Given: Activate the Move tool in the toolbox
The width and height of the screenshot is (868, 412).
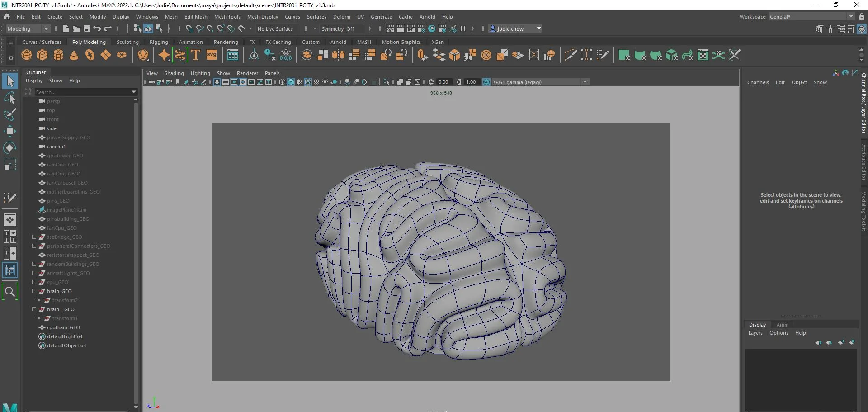Looking at the screenshot, I should 10,131.
